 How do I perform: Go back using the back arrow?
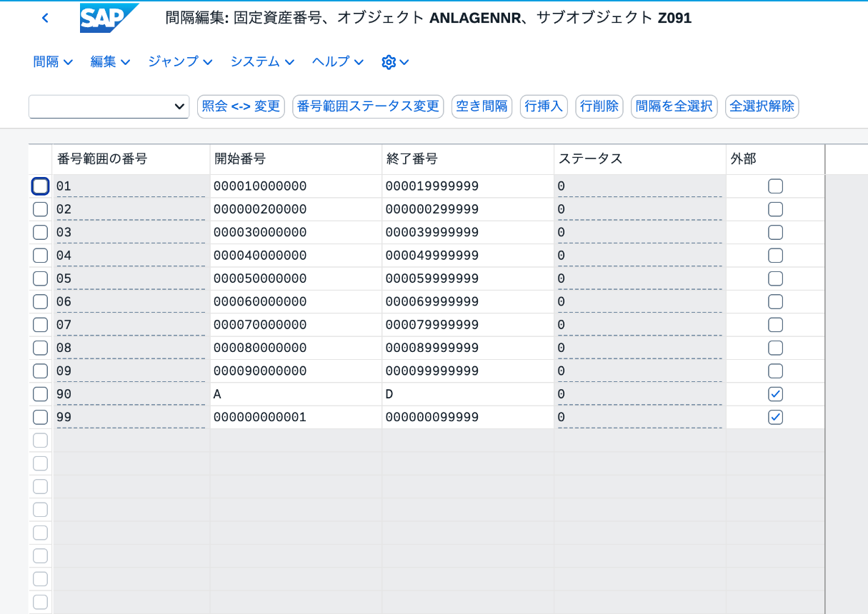tap(45, 18)
